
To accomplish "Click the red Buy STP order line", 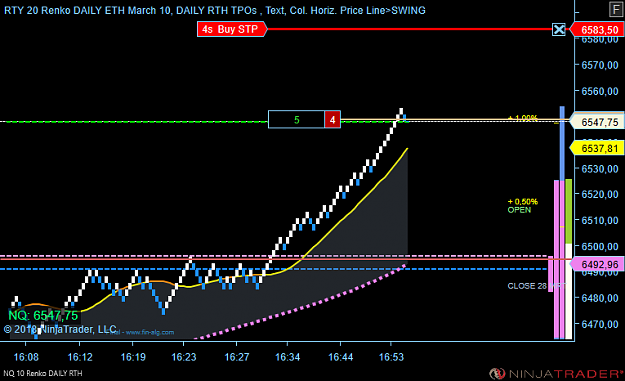I will [x=409, y=29].
